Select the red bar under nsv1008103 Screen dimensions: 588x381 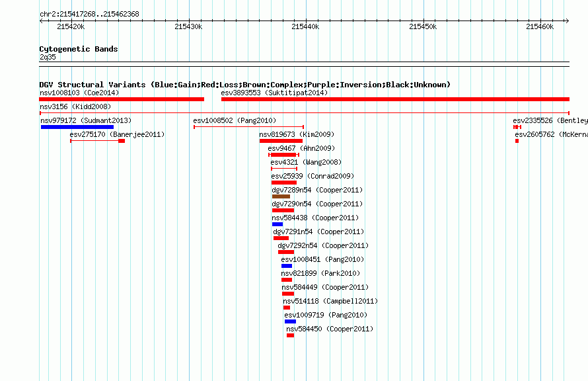122,99
